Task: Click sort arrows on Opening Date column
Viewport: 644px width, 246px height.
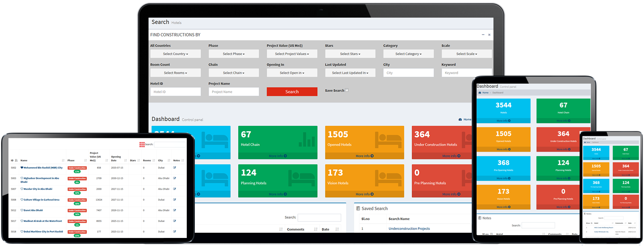Action: [126, 160]
